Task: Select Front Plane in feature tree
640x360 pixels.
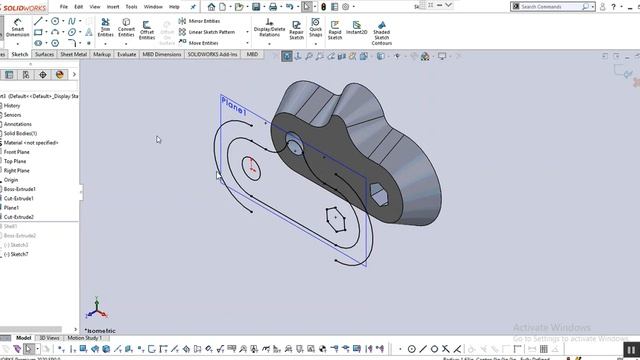Action: point(16,152)
